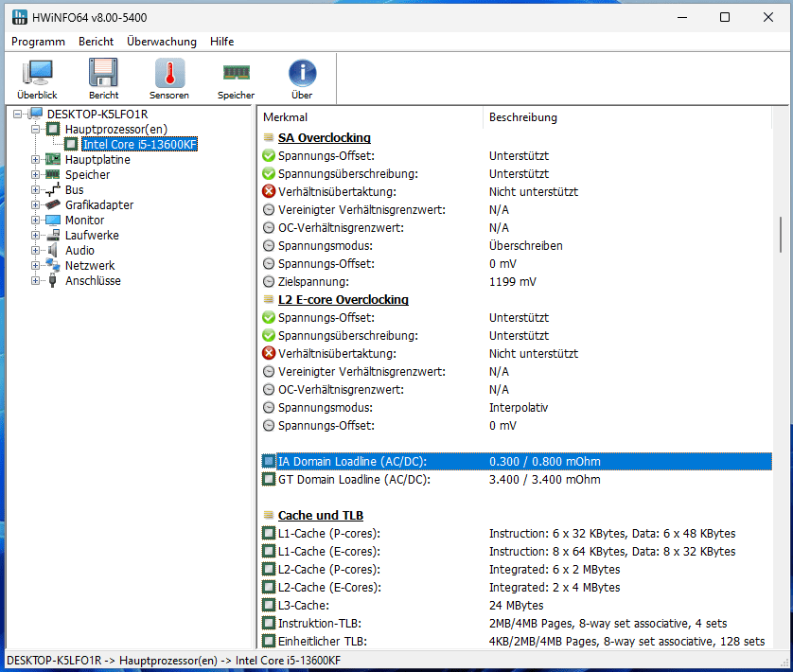Open the Bericht menu

[97, 42]
